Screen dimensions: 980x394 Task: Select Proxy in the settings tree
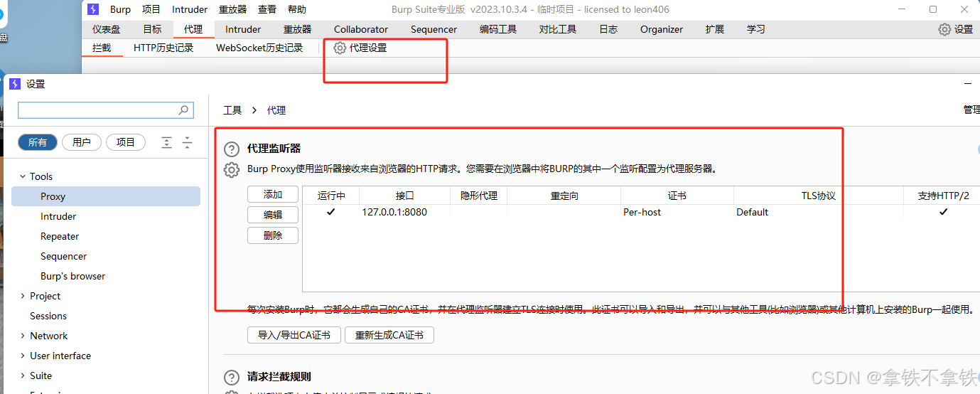click(106, 196)
